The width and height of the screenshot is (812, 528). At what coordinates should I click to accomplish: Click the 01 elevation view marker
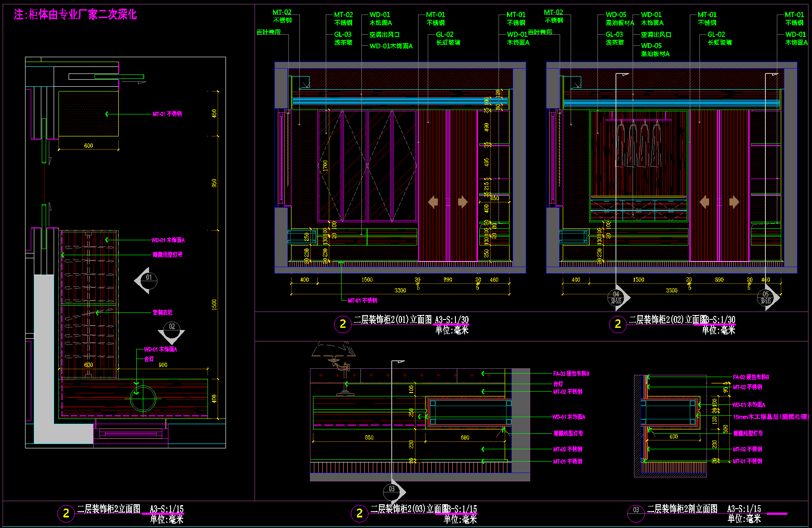point(147,279)
